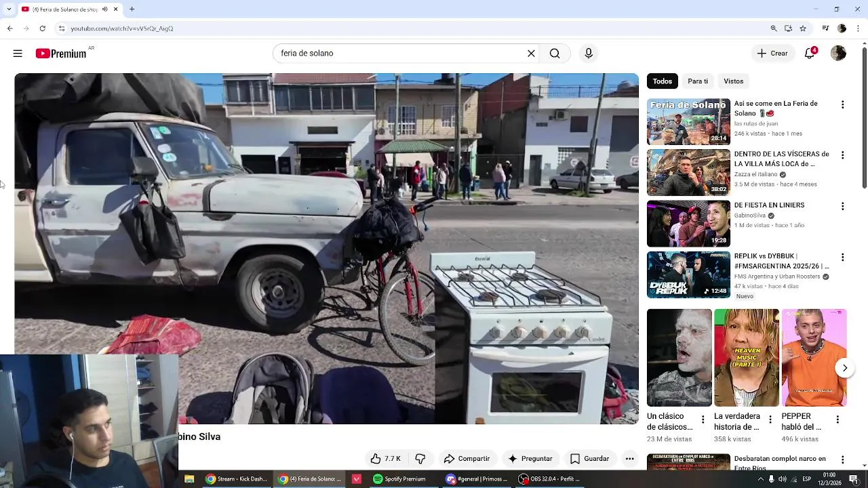Dislike the video with thumbs-down button
Screen dimensions: 868x488
point(420,459)
